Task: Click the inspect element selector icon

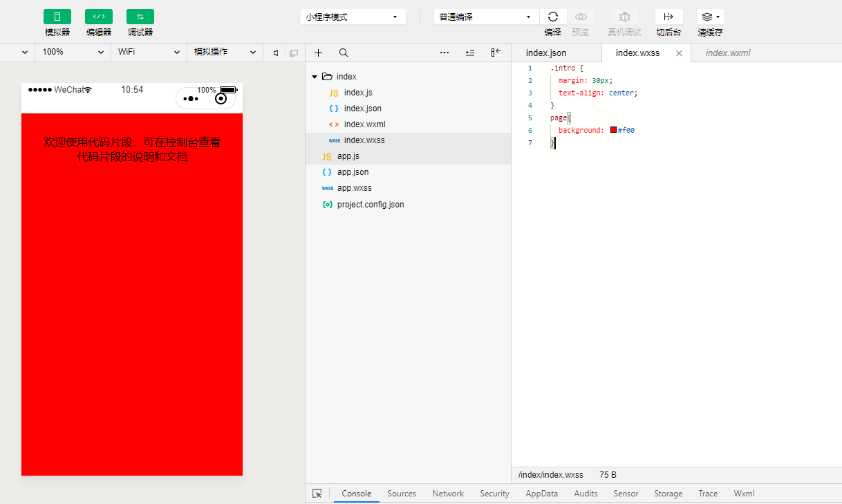Action: 317,494
